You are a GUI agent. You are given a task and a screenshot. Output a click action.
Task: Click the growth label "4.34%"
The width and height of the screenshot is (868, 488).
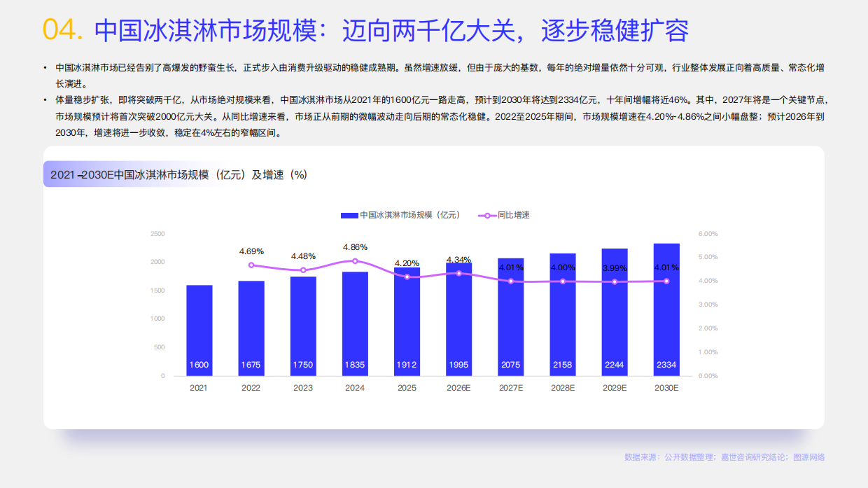click(458, 259)
